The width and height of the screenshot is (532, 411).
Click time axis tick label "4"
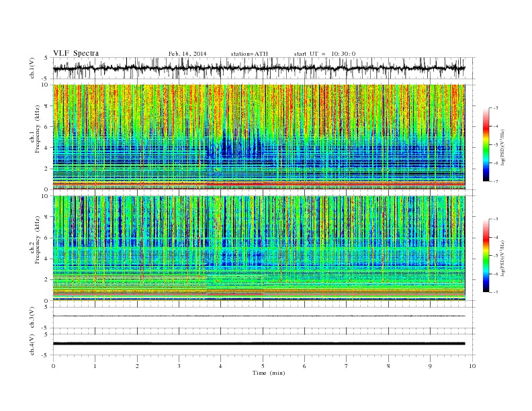tap(221, 366)
